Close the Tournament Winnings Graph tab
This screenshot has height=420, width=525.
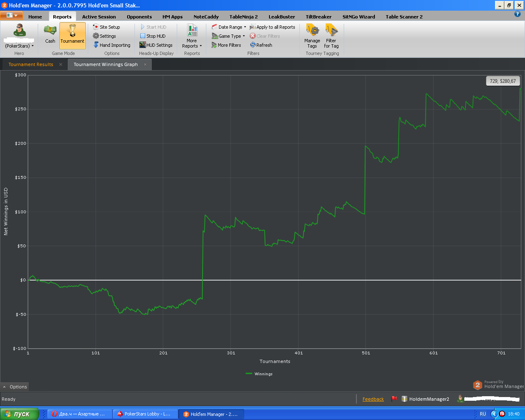[145, 64]
